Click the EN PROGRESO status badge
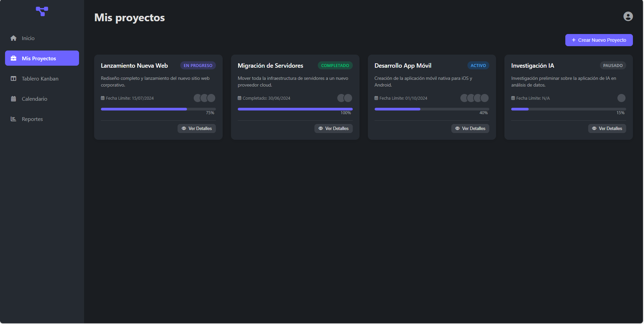Viewport: 644px width, 324px height. [x=198, y=66]
